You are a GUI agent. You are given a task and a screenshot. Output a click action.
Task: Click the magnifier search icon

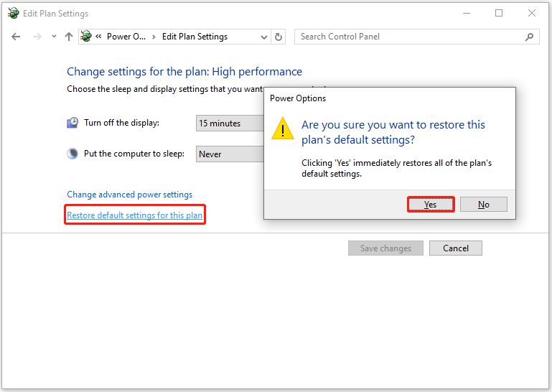[x=529, y=37]
